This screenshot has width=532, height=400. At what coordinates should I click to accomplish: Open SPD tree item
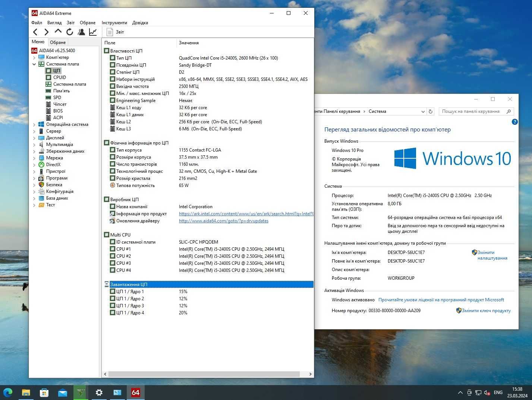(57, 98)
